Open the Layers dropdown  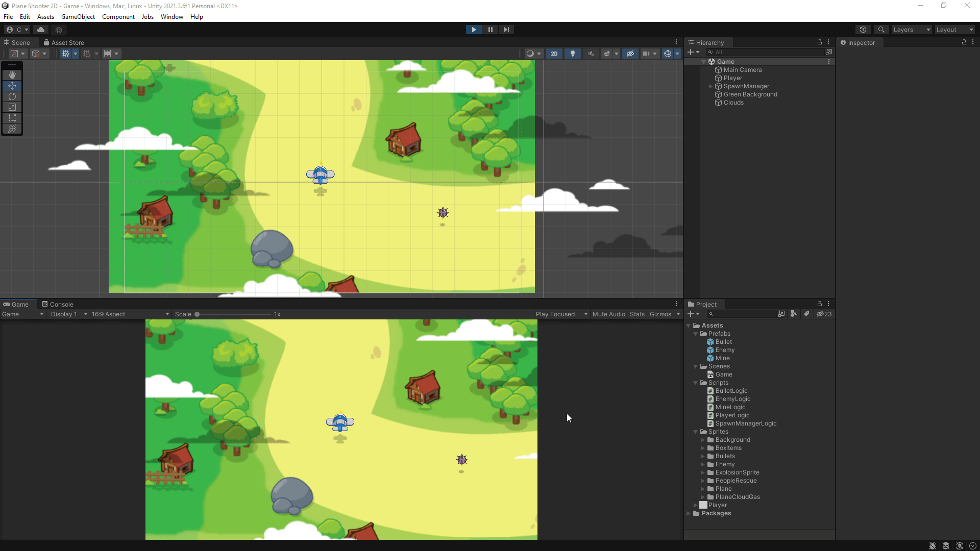click(911, 29)
